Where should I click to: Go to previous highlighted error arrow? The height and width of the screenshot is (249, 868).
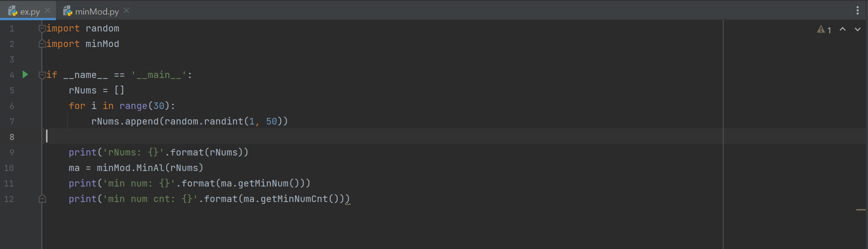[843, 29]
